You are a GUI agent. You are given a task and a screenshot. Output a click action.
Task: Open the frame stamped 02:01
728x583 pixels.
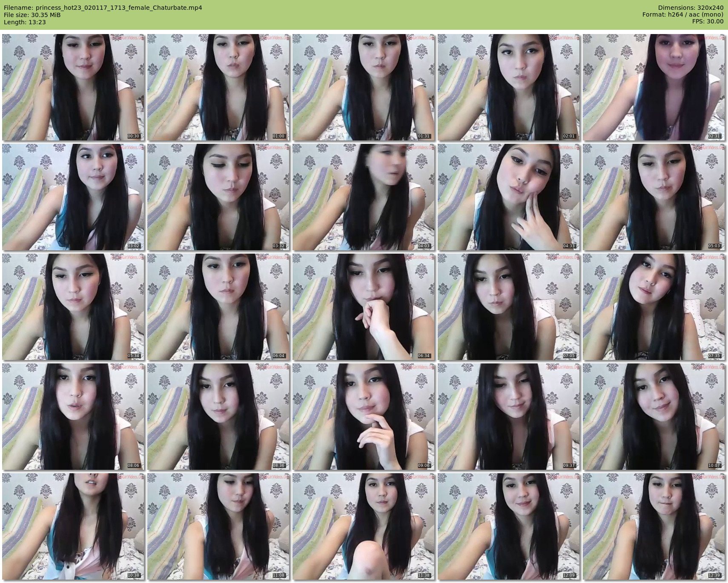[509, 87]
